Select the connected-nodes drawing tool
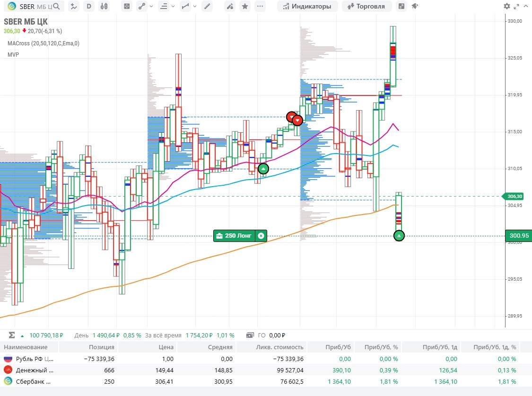Viewport: 532px width, 396px height. 142,7
